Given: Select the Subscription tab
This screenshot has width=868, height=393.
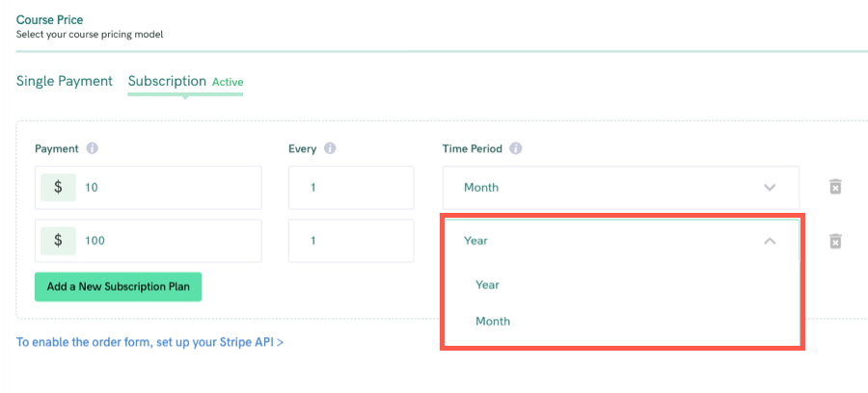Looking at the screenshot, I should tap(167, 81).
